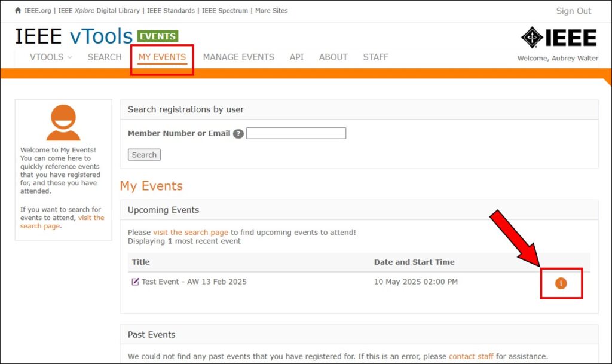Screen dimensions: 612x364
Task: Click 'visit the search page' in Upcoming Events
Action: coord(191,232)
